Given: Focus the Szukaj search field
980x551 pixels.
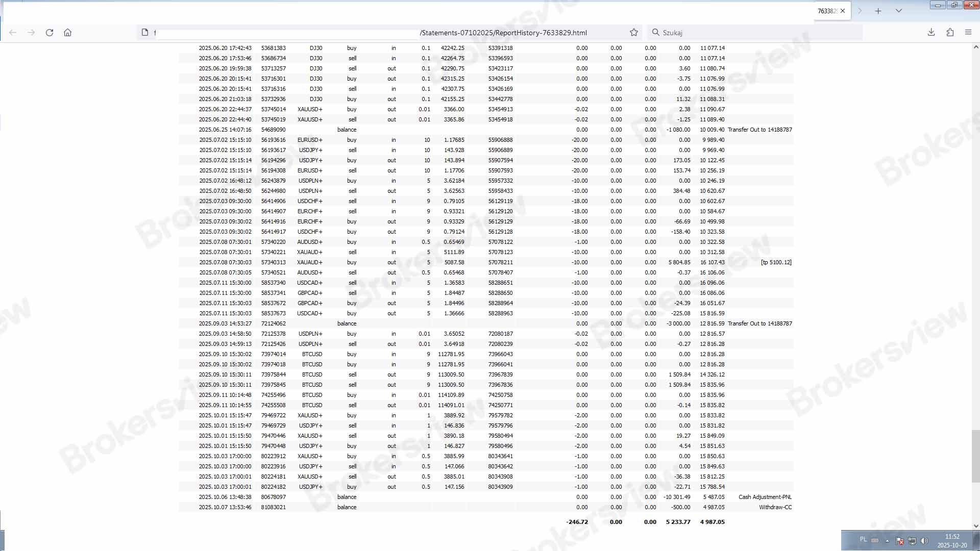Looking at the screenshot, I should [x=755, y=33].
